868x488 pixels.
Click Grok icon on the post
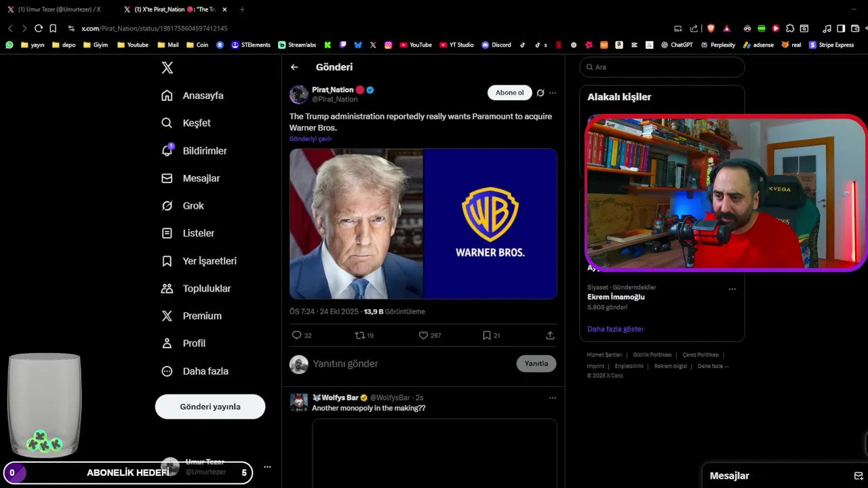(540, 93)
